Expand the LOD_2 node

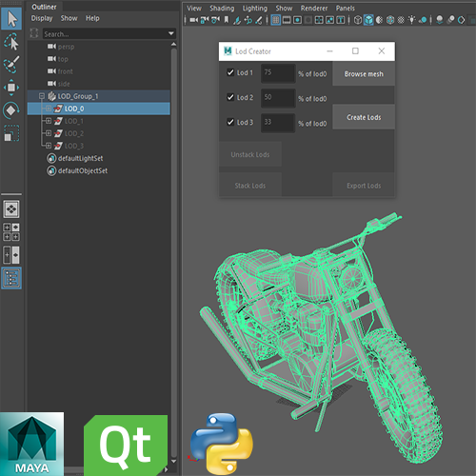[x=49, y=133]
